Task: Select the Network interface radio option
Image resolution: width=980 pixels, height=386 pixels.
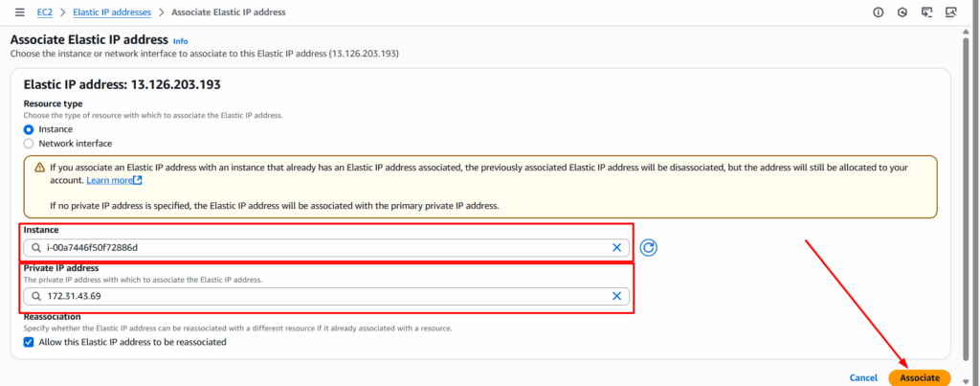Action: click(x=28, y=144)
